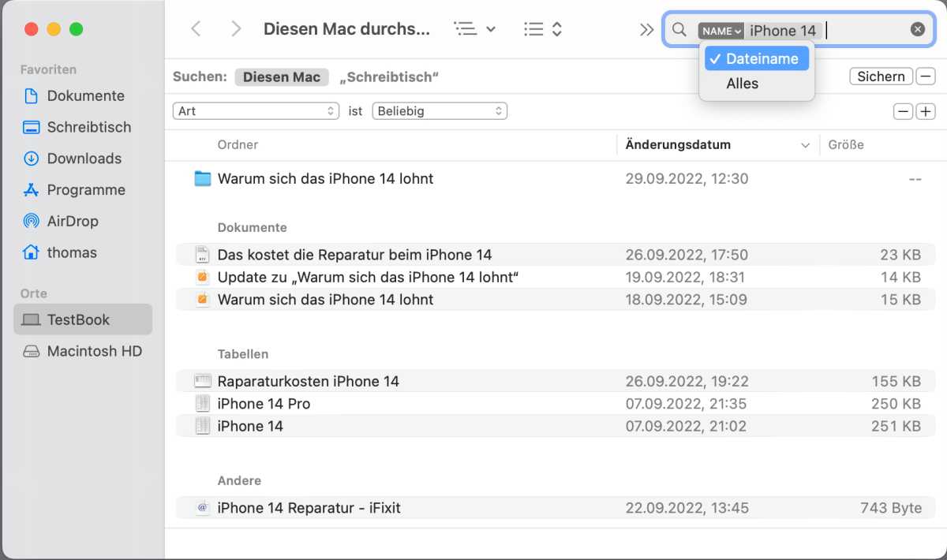Click the blue folder icon in results
The image size is (947, 560).
tap(203, 179)
